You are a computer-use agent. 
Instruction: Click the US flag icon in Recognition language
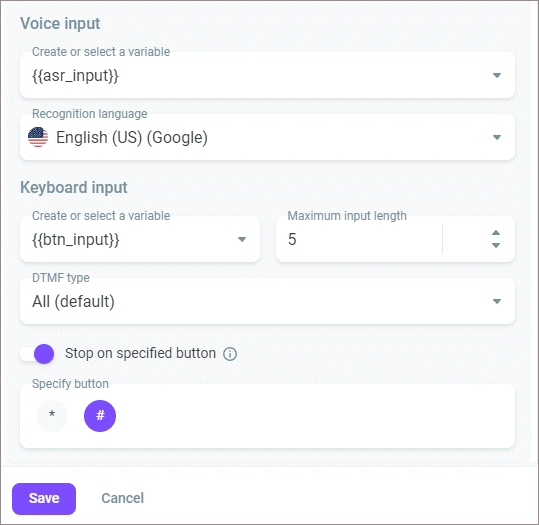click(x=38, y=137)
